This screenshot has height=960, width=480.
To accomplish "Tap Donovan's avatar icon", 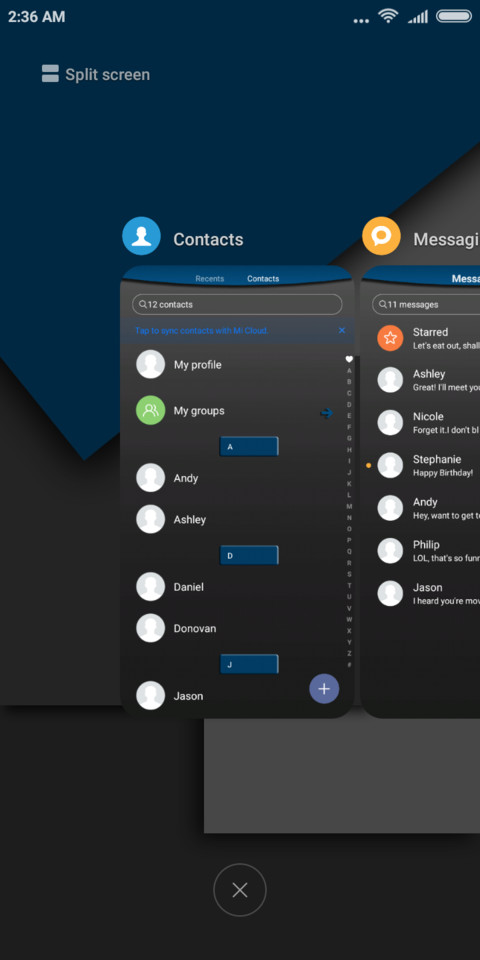I will [x=151, y=628].
